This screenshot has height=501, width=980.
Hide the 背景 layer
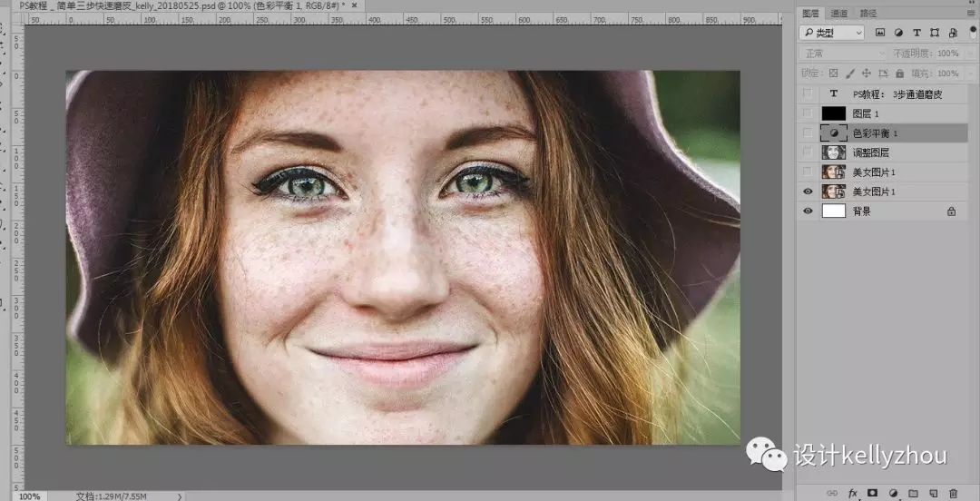click(808, 211)
